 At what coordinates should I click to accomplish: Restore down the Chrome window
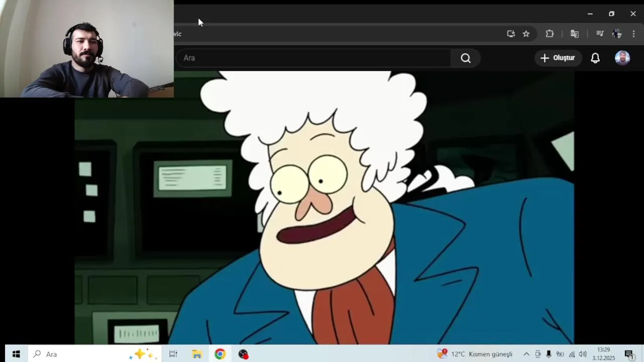(611, 14)
